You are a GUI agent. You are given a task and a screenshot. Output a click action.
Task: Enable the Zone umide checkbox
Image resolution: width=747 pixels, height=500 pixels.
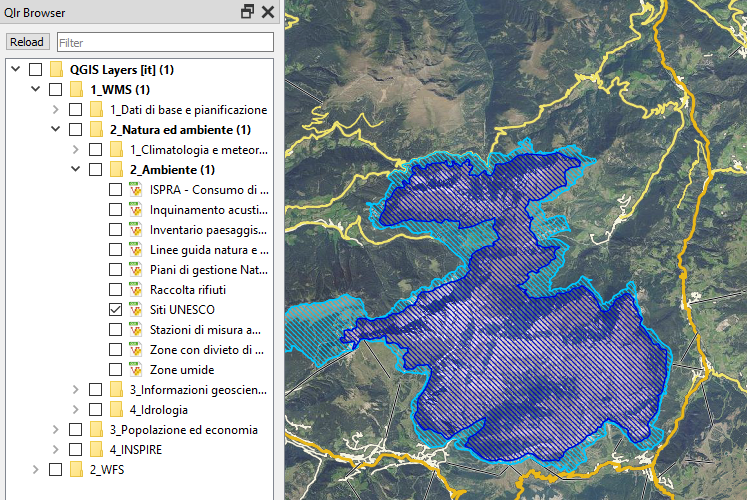point(115,370)
